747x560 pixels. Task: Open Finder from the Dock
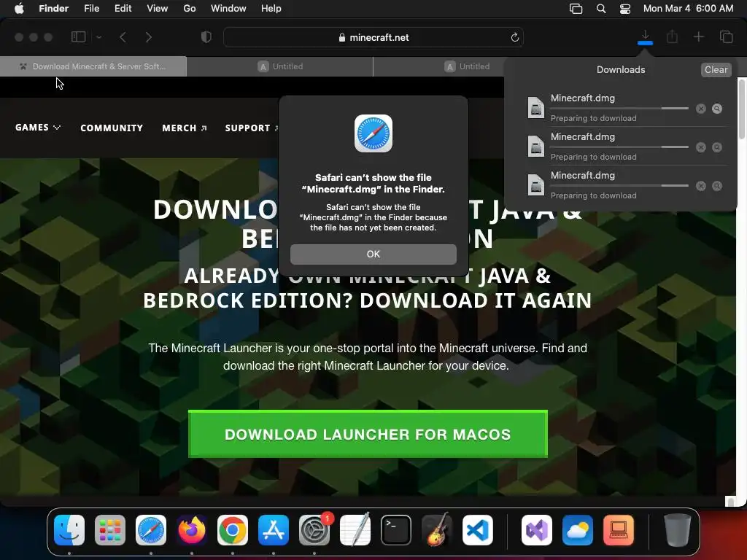click(x=69, y=530)
